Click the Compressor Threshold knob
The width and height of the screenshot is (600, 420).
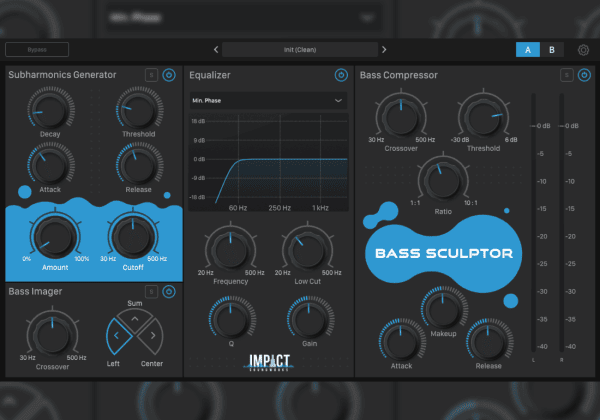tap(484, 116)
